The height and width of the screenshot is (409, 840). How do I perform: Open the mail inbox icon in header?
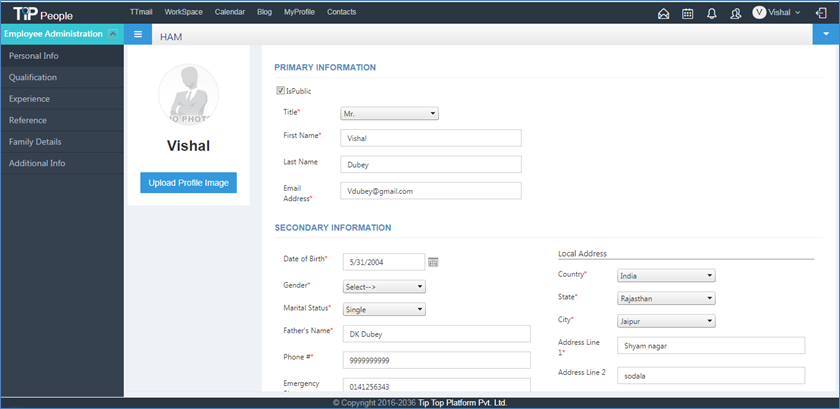pyautogui.click(x=663, y=13)
